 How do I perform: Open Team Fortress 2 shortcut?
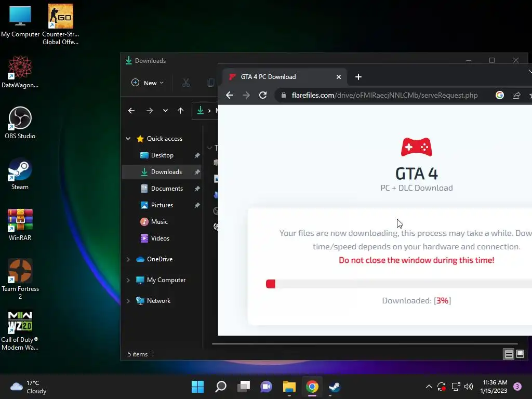point(20,279)
